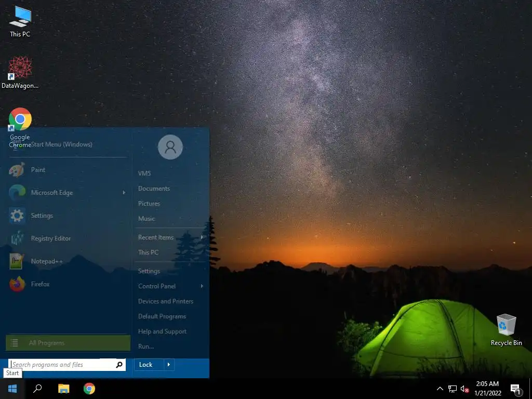This screenshot has height=399, width=532.
Task: Open This PC in start menu
Action: point(148,252)
